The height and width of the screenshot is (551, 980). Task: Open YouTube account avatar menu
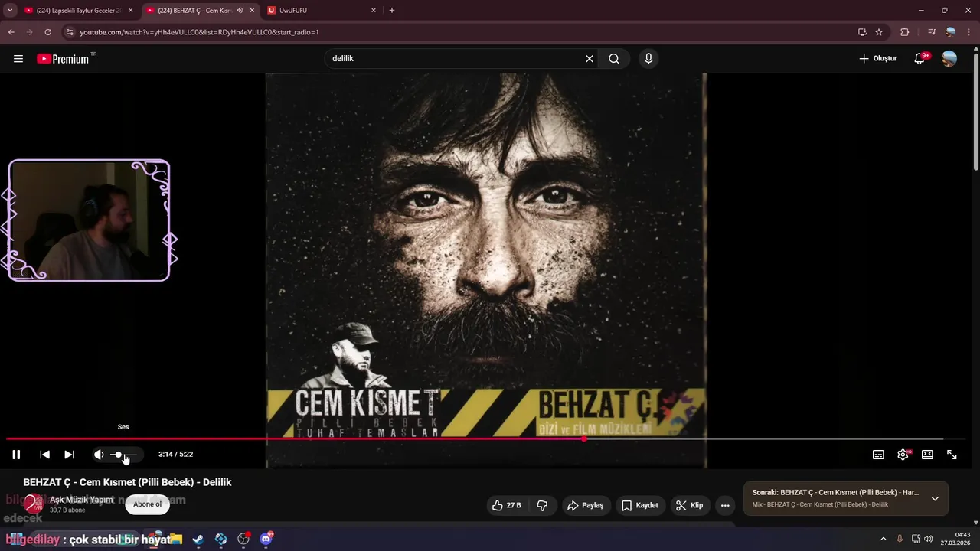click(x=949, y=59)
